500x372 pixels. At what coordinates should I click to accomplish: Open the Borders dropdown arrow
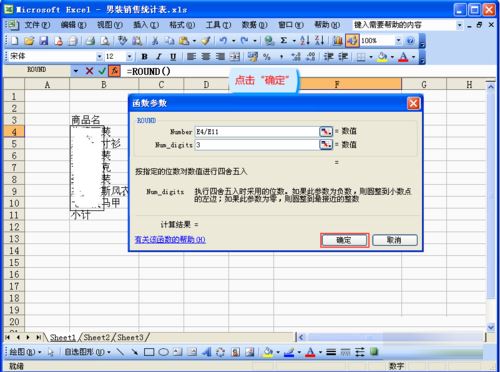point(371,57)
